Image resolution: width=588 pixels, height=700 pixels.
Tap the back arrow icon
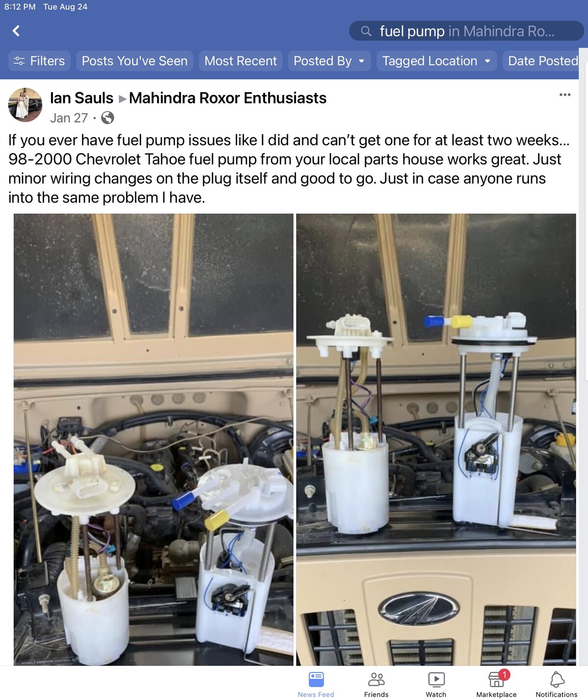click(x=16, y=31)
